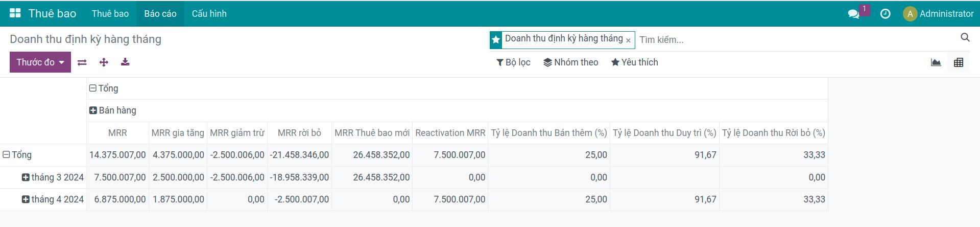Click the cell -18.958.339,00
Viewport: 980px width, 227px height.
coord(299,177)
